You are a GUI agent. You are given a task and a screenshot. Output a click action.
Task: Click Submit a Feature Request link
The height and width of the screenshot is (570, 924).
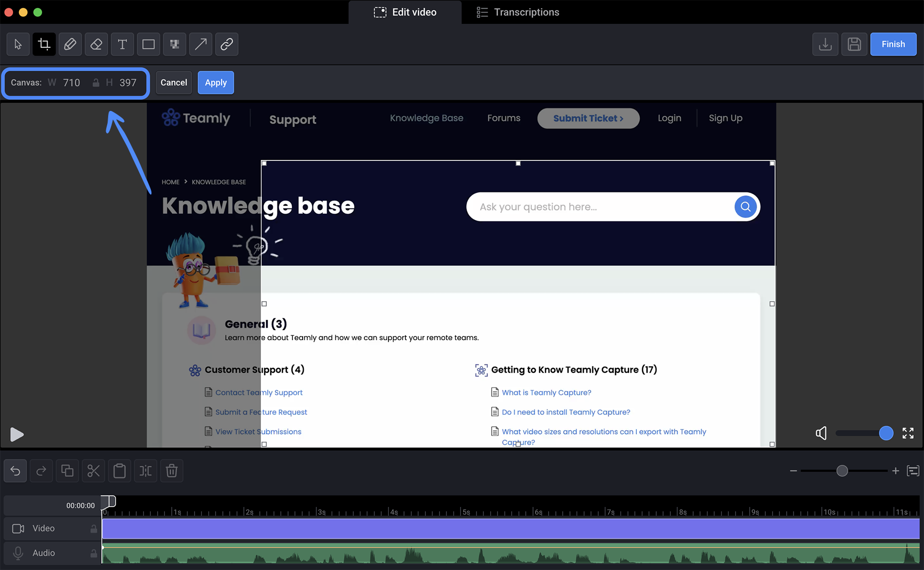[261, 412]
